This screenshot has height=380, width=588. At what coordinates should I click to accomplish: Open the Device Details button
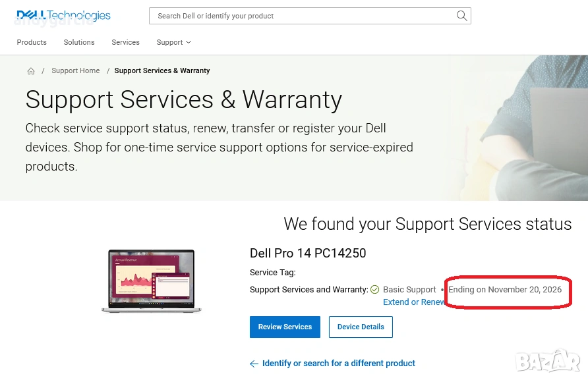pos(361,327)
